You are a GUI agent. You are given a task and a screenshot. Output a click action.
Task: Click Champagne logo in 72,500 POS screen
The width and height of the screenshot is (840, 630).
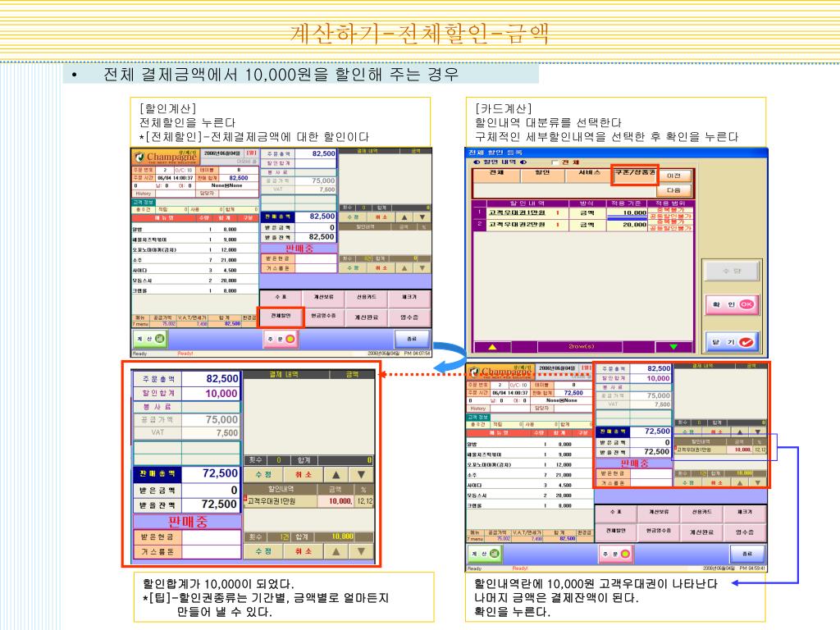[x=501, y=372]
